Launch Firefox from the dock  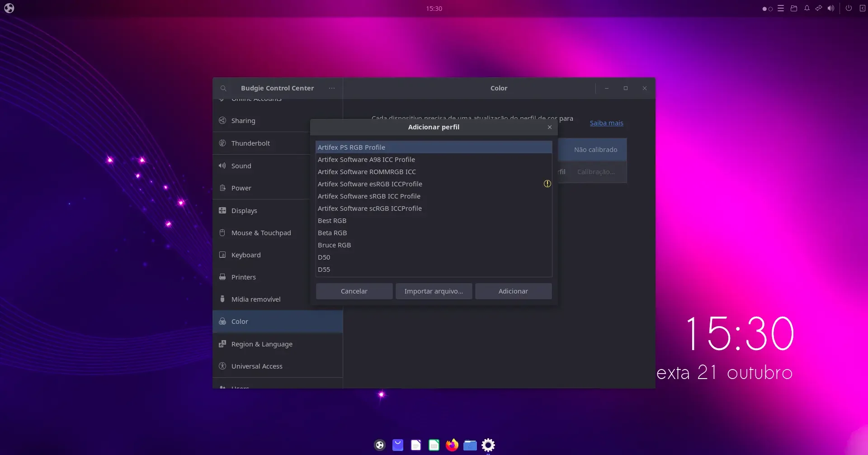point(452,445)
